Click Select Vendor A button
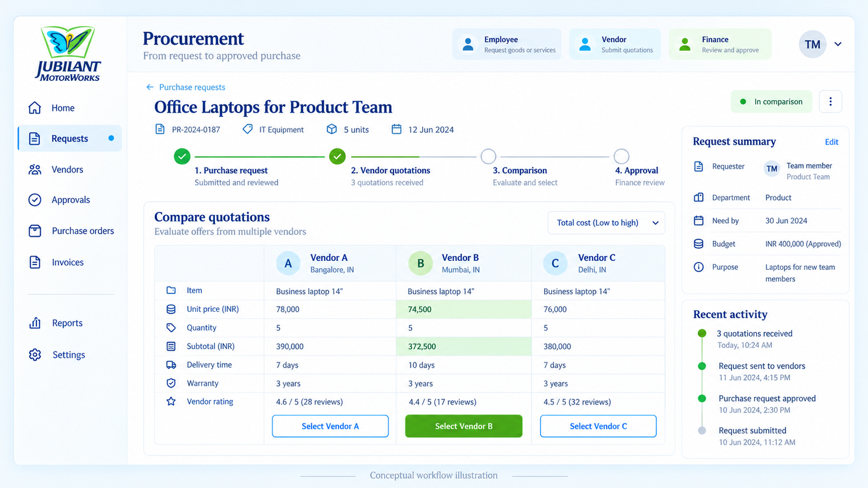868x488 pixels. 330,426
